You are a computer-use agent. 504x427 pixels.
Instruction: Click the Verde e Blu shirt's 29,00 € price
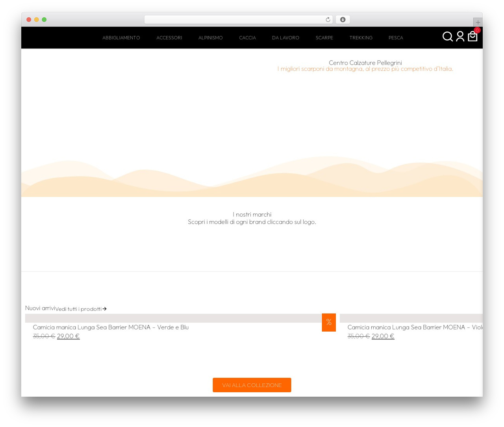click(69, 336)
